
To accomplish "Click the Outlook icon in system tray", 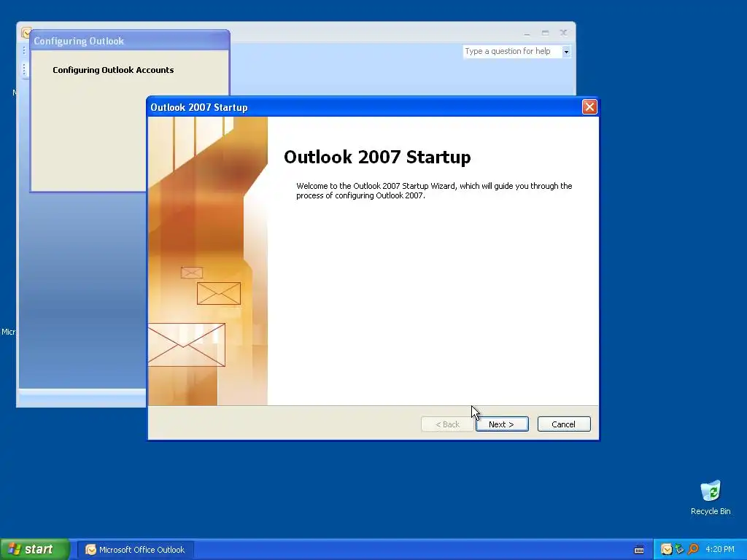I will [x=667, y=550].
